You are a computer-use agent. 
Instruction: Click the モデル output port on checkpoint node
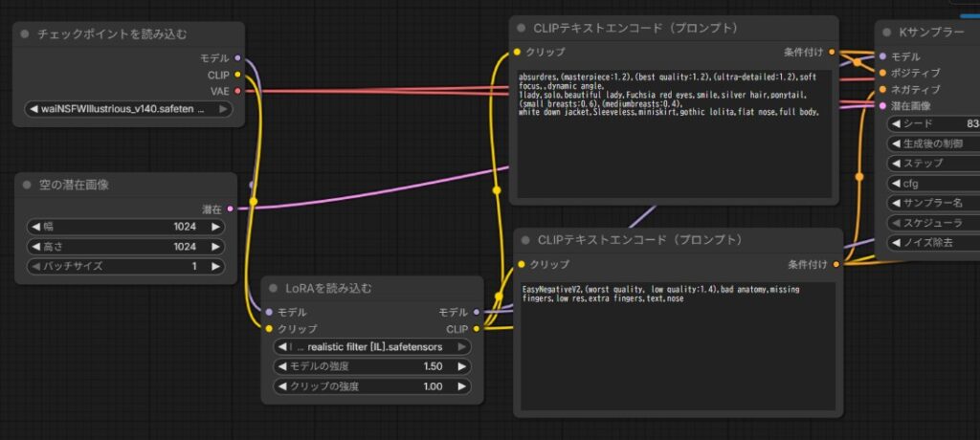click(237, 58)
